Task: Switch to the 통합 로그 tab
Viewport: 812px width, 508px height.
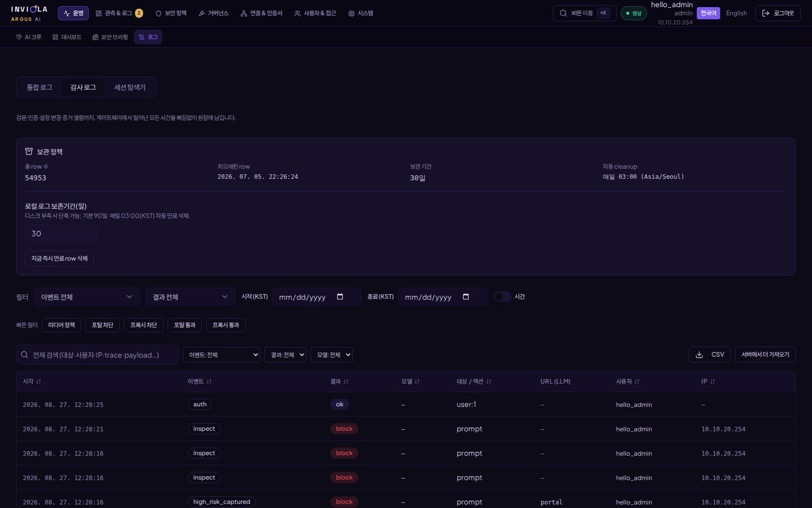Action: coord(40,87)
